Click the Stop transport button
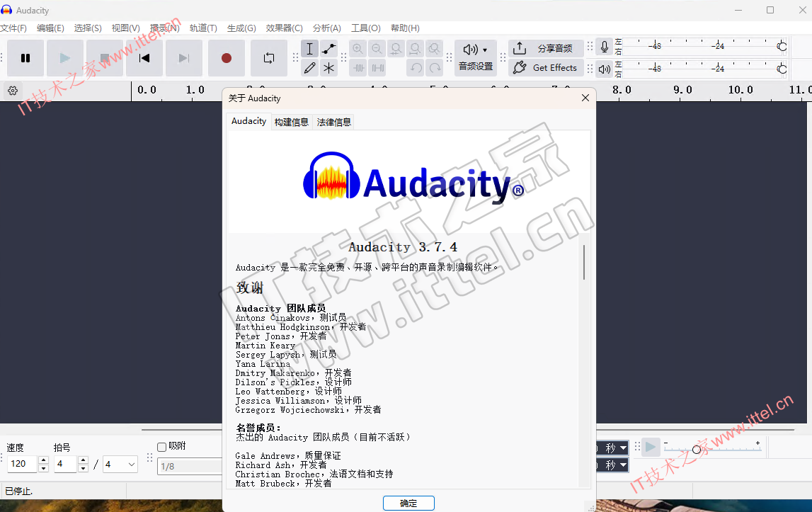The width and height of the screenshot is (812, 512). click(105, 58)
